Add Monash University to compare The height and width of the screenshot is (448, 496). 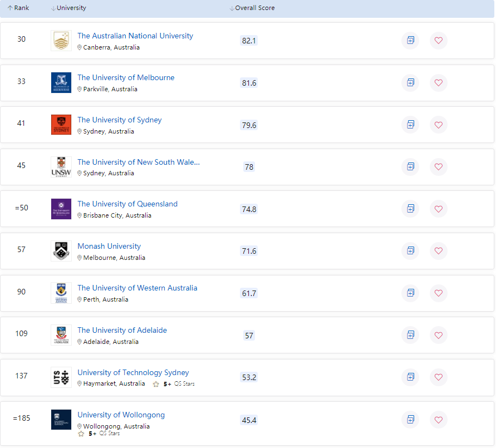tap(410, 251)
